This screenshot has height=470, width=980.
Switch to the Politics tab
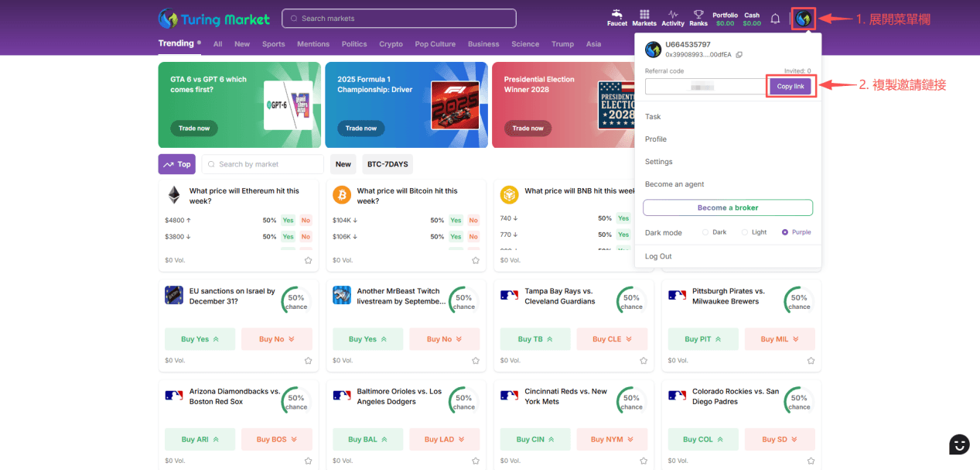tap(354, 44)
